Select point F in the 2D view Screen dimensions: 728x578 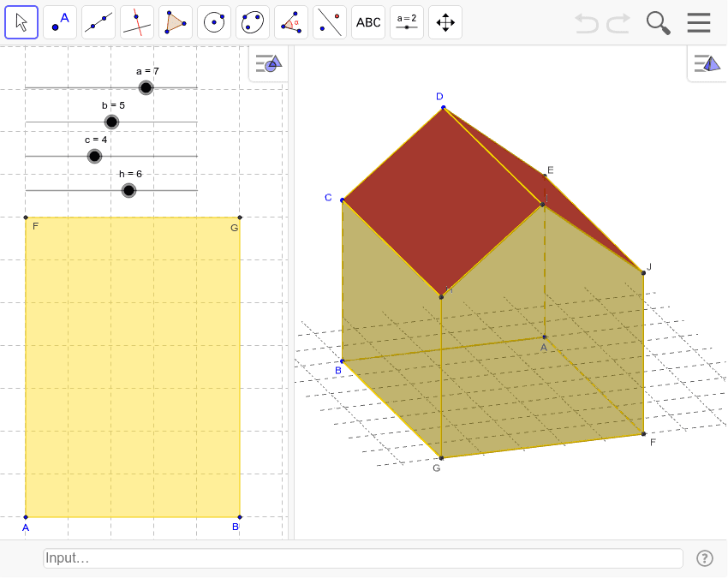point(26,217)
